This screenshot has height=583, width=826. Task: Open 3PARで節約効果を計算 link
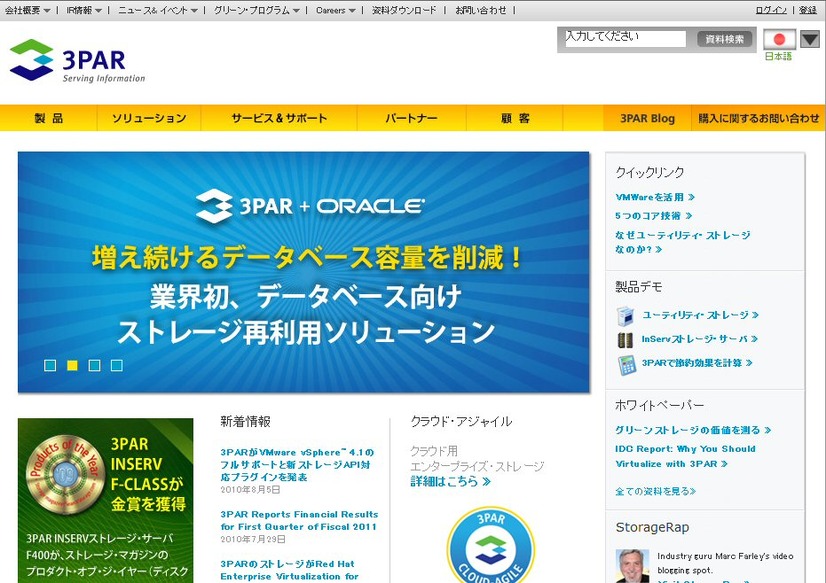[697, 363]
